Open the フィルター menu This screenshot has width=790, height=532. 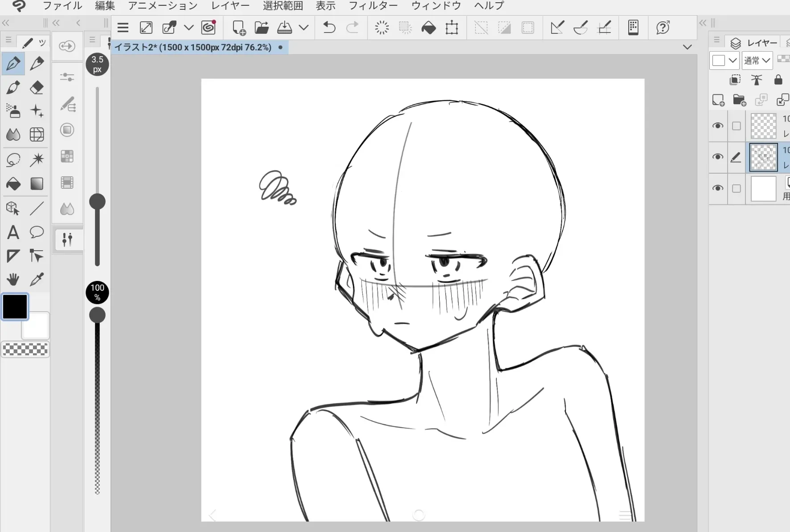click(x=373, y=6)
